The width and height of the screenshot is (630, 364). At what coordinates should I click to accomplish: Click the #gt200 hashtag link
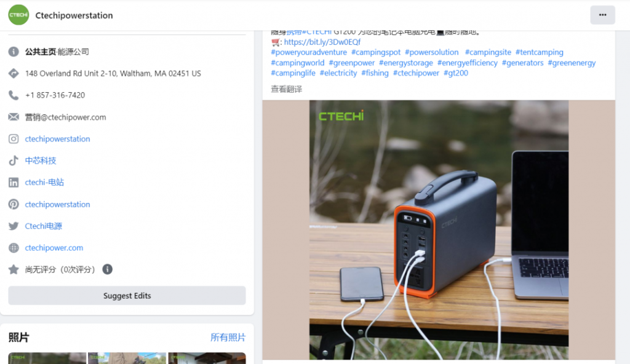[x=456, y=73]
